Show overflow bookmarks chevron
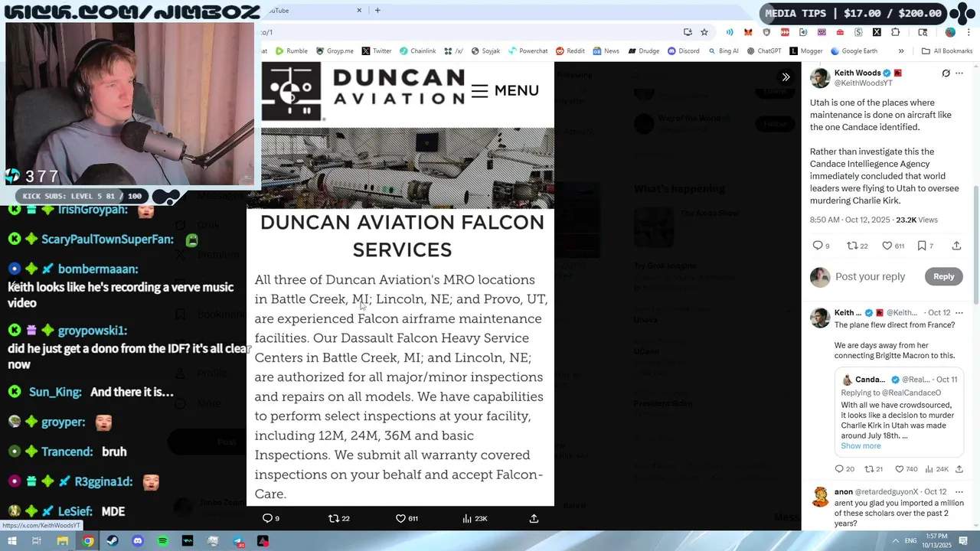Image resolution: width=980 pixels, height=551 pixels. pos(901,51)
